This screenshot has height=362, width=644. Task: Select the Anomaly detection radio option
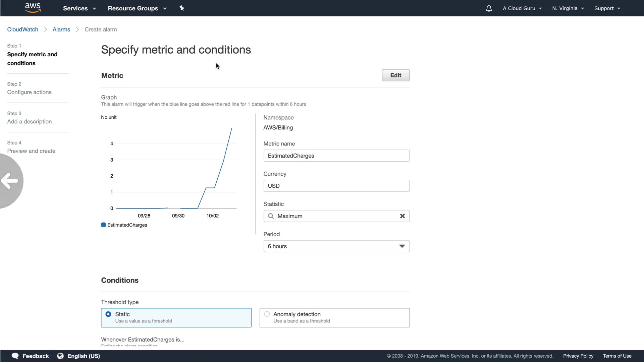[x=267, y=314]
